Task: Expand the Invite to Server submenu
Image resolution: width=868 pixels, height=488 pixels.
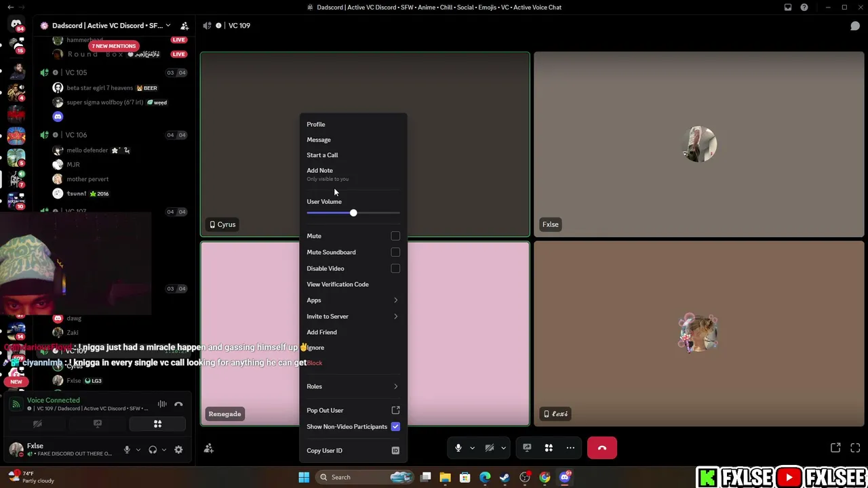Action: [x=353, y=317]
